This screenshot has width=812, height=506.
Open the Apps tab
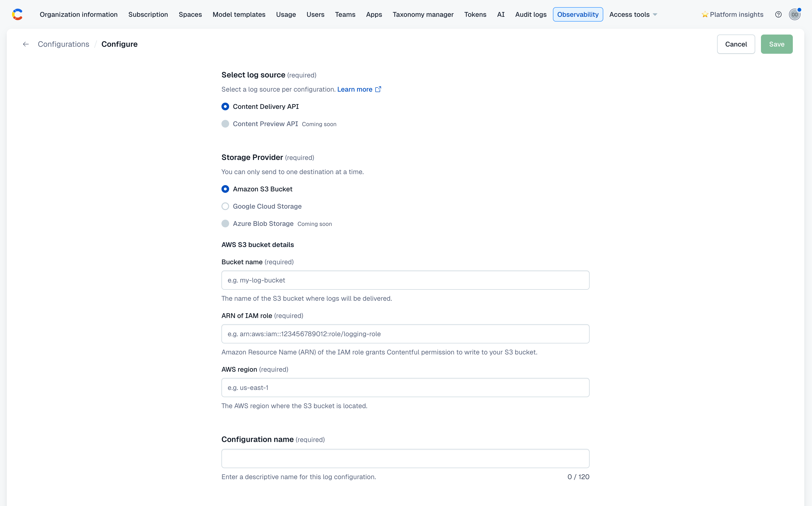click(374, 14)
